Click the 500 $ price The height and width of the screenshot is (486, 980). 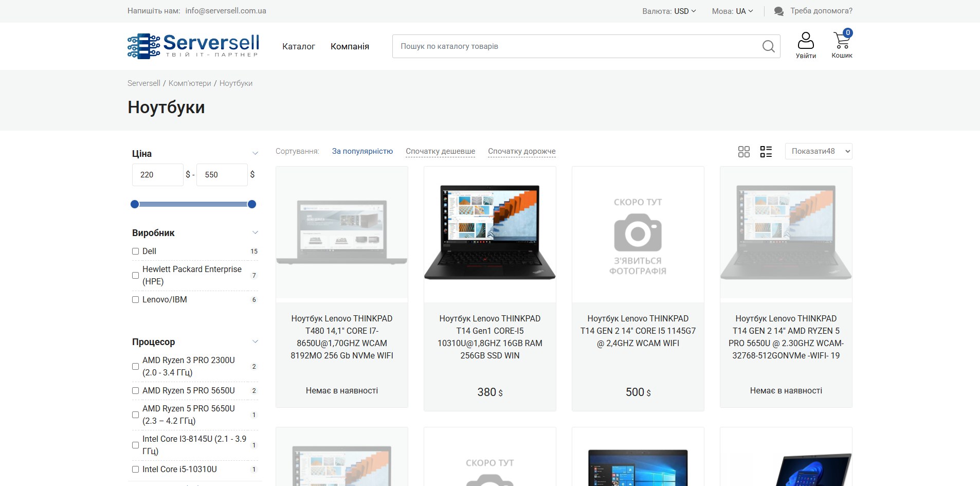(x=638, y=392)
